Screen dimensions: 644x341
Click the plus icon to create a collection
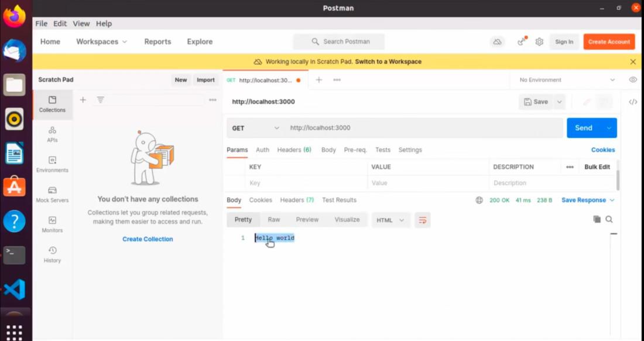click(x=83, y=100)
